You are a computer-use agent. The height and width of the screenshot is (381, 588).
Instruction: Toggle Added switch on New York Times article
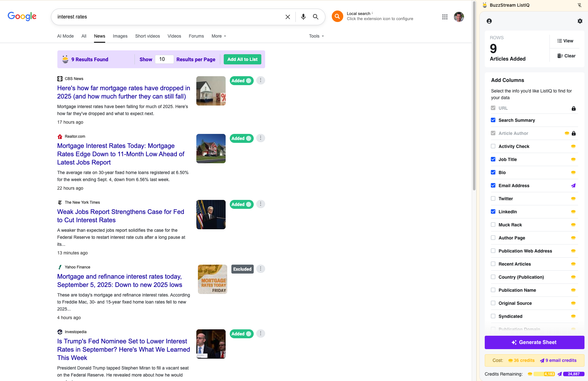(242, 204)
